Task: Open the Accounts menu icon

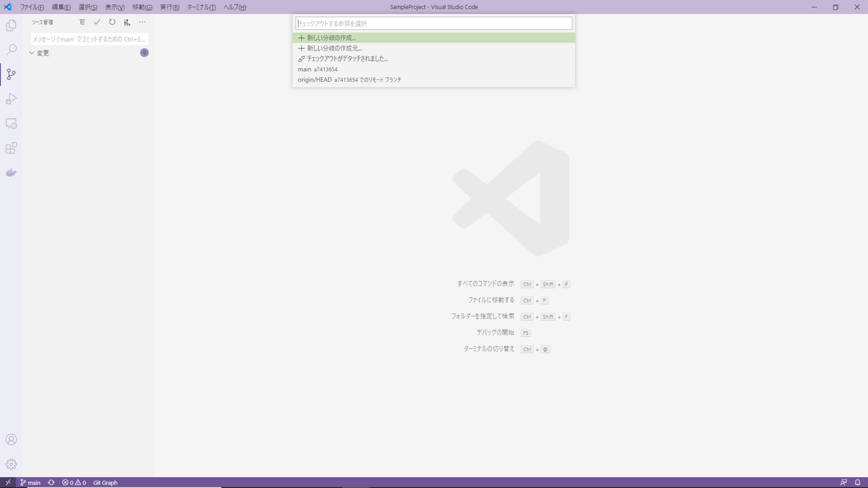Action: point(11,440)
